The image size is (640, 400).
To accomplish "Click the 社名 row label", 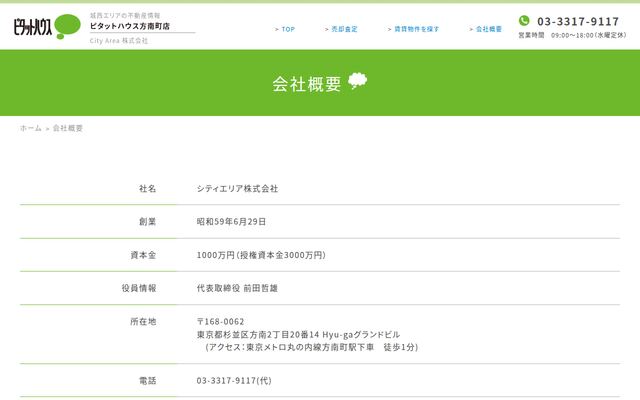I will (x=147, y=189).
